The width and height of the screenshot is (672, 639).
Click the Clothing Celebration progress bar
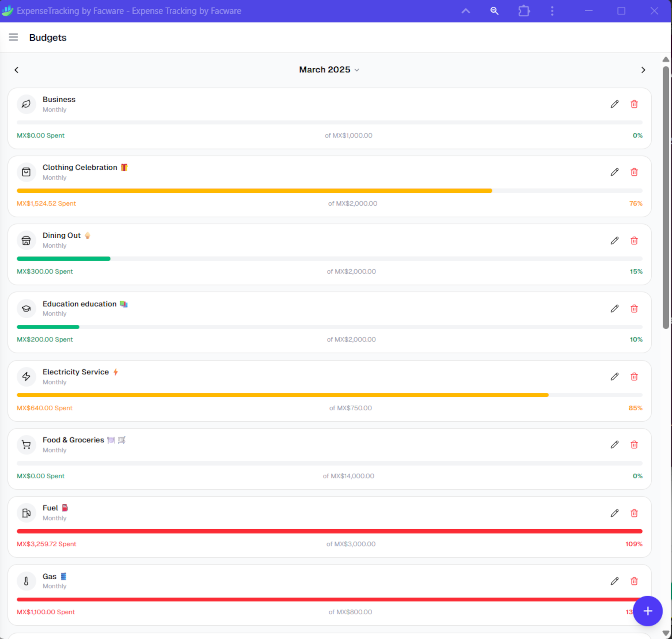[x=330, y=191]
